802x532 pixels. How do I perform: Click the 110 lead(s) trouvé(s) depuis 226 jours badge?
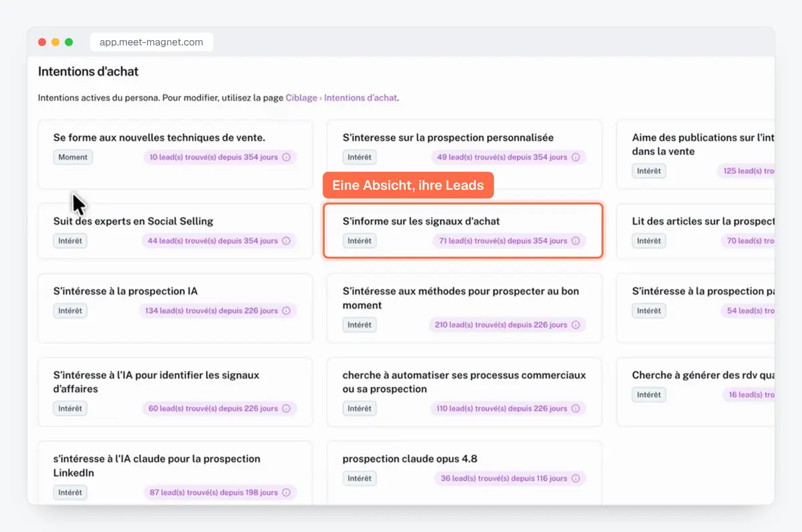pyautogui.click(x=508, y=408)
